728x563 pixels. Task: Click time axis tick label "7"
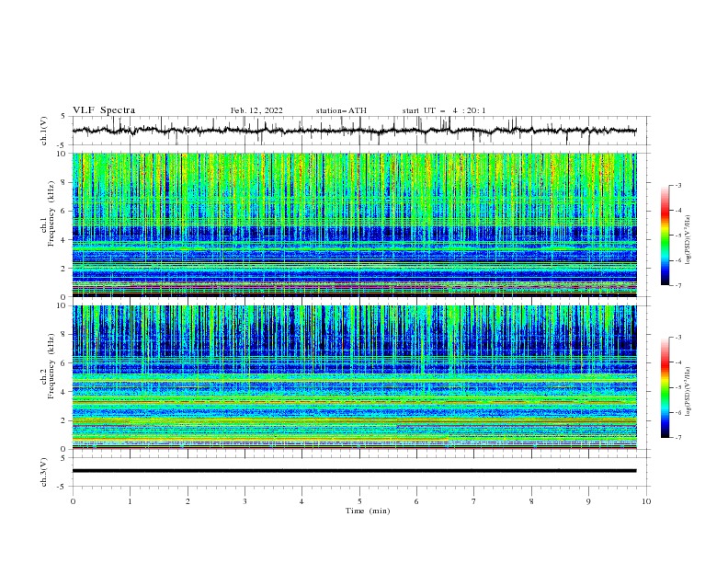[x=474, y=501]
